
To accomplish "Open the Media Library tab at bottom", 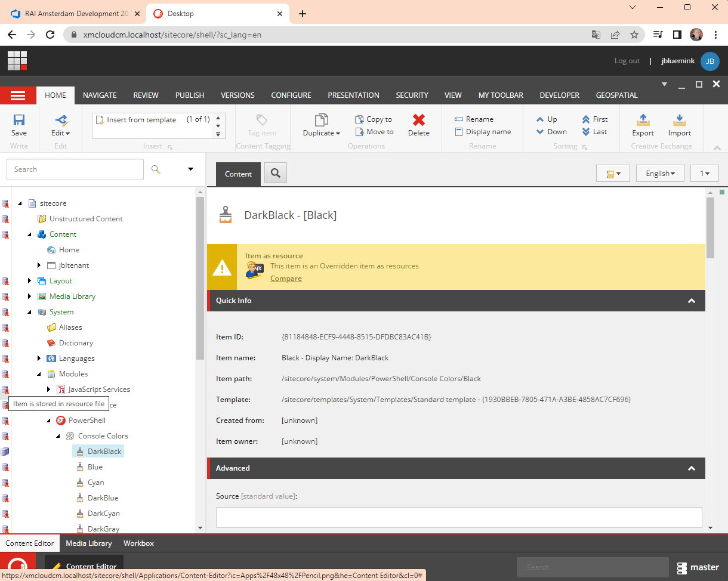I will [x=88, y=543].
